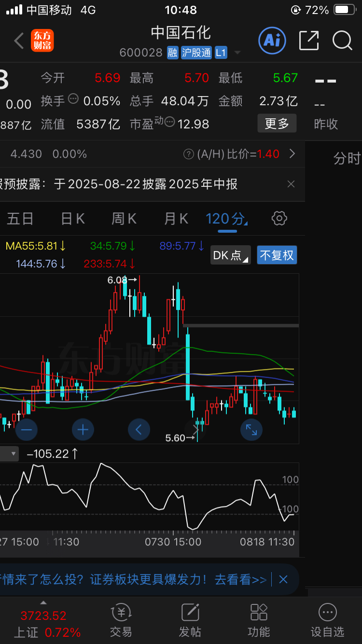Switch to the 月K tab

point(176,219)
